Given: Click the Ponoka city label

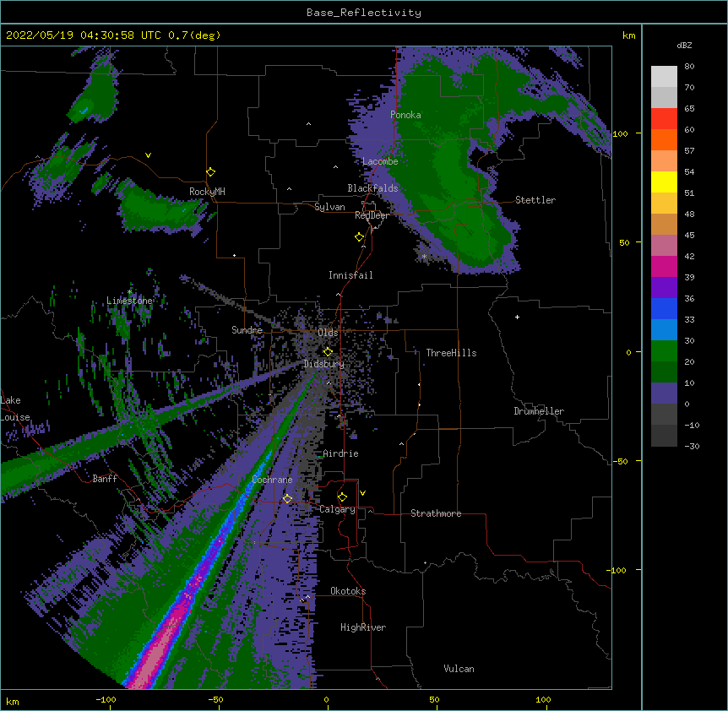Looking at the screenshot, I should pos(405,115).
